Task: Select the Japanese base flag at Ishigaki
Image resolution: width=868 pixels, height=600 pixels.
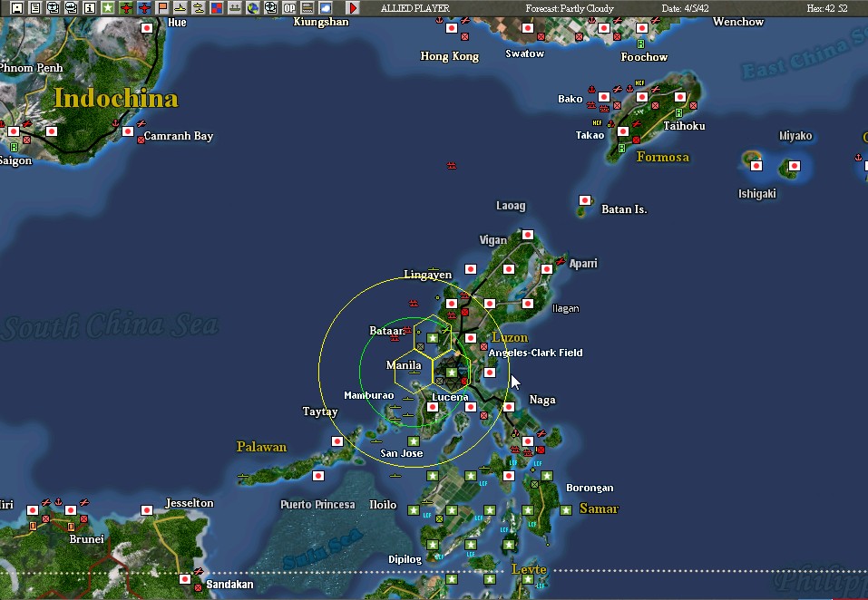Action: 756,165
